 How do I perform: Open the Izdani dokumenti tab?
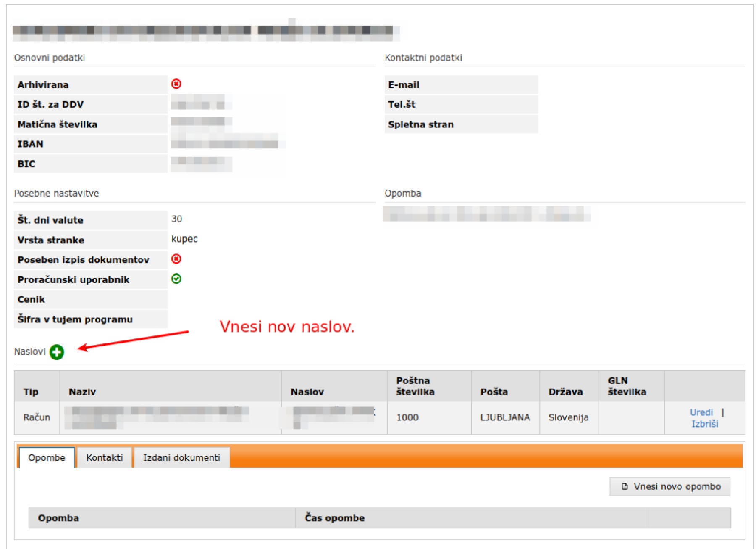(x=181, y=458)
